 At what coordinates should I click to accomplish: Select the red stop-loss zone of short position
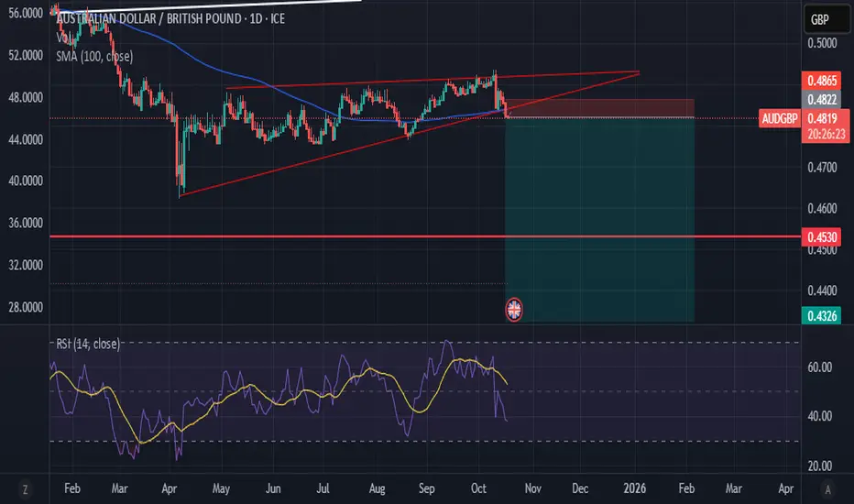599,108
